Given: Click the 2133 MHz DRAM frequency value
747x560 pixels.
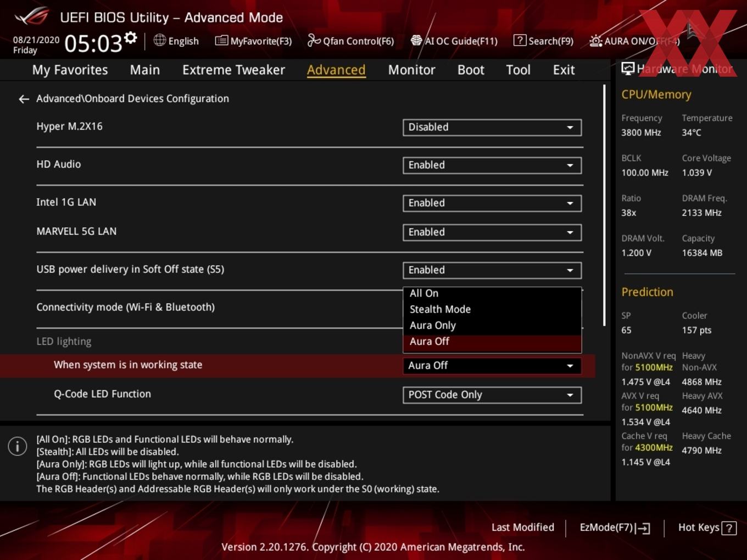Looking at the screenshot, I should [701, 212].
